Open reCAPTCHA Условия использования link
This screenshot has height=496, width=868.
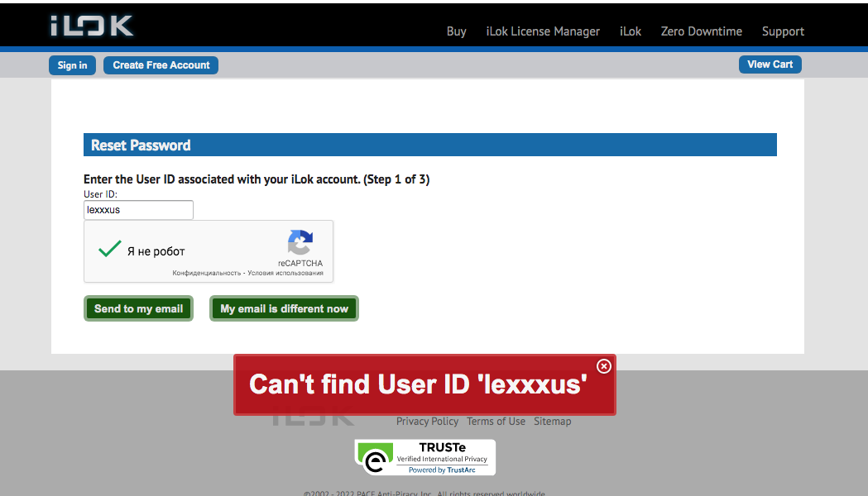click(x=285, y=273)
